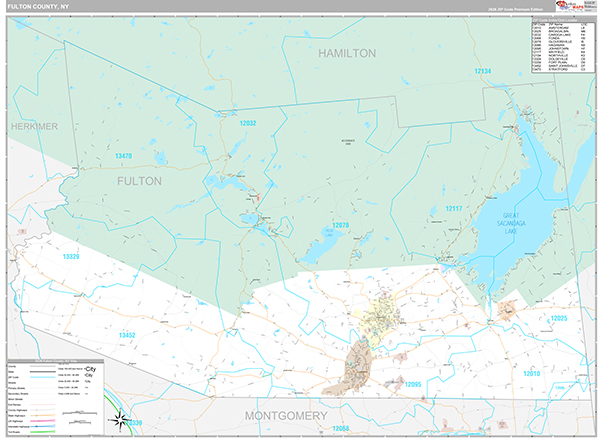Click ZIP code label 13452 on the map
Screen dimensions: 600x438
(127, 335)
